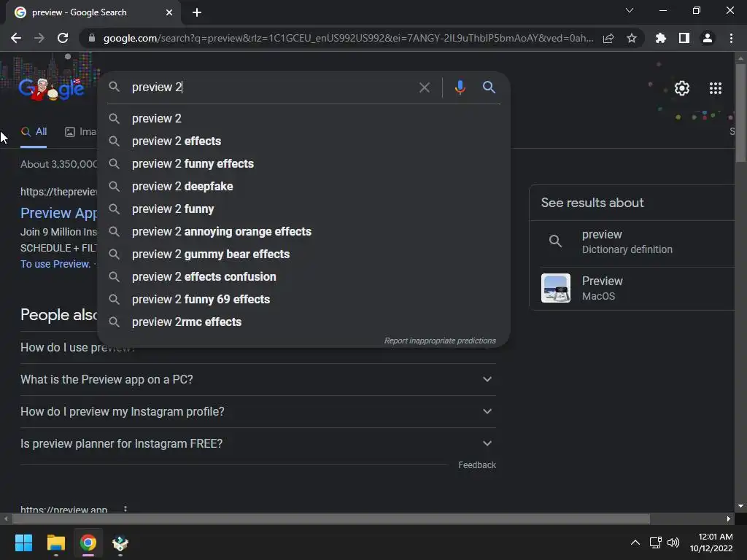This screenshot has width=747, height=560.
Task: Click inside the 'preview 2' search field
Action: pos(271,87)
